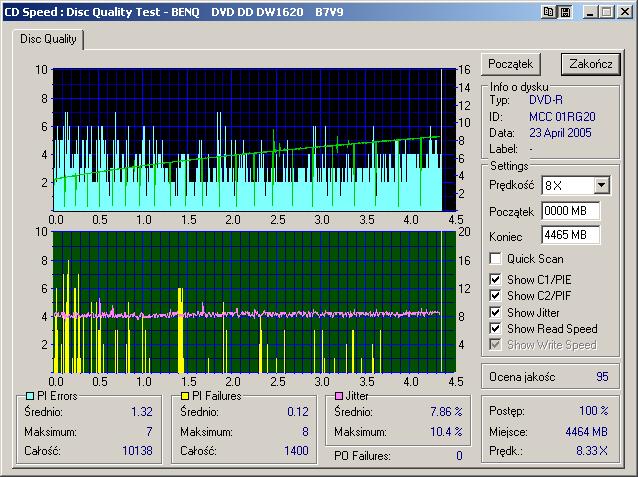The image size is (638, 477).
Task: Enable the Quick Scan checkbox
Action: coord(495,258)
